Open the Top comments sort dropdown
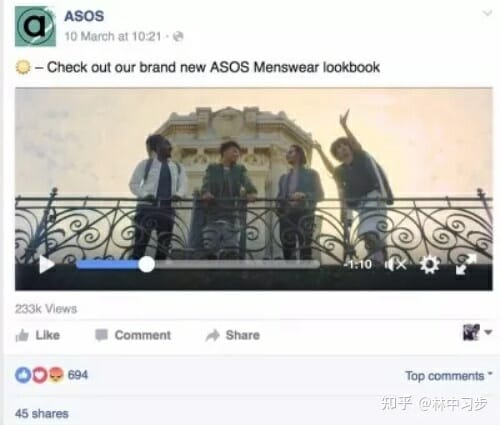The image size is (500, 425). click(x=449, y=376)
